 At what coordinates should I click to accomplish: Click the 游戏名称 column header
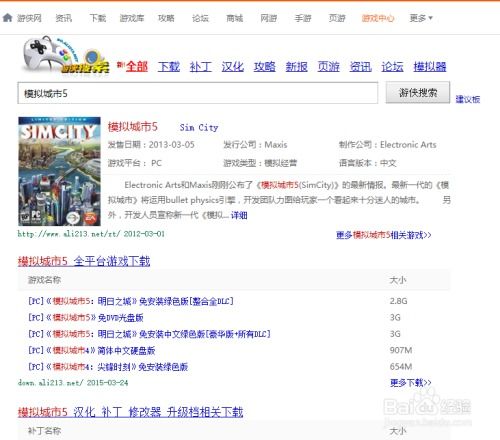point(44,280)
